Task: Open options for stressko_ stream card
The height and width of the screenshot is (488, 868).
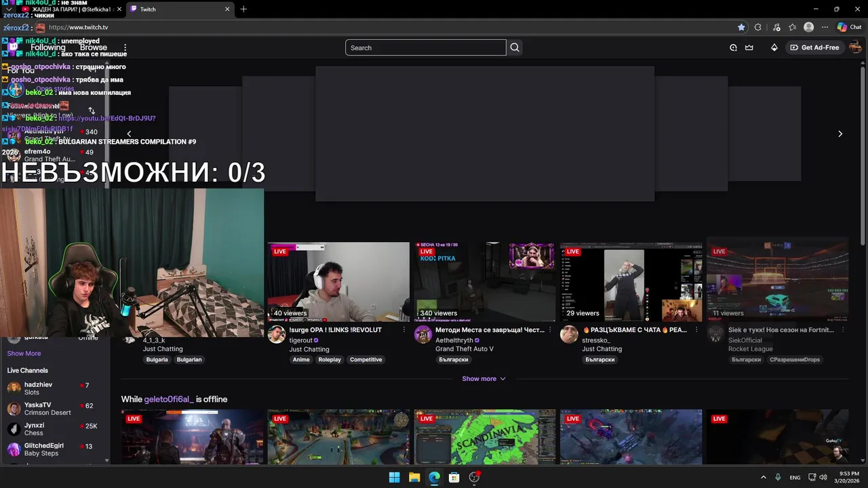Action: click(697, 330)
